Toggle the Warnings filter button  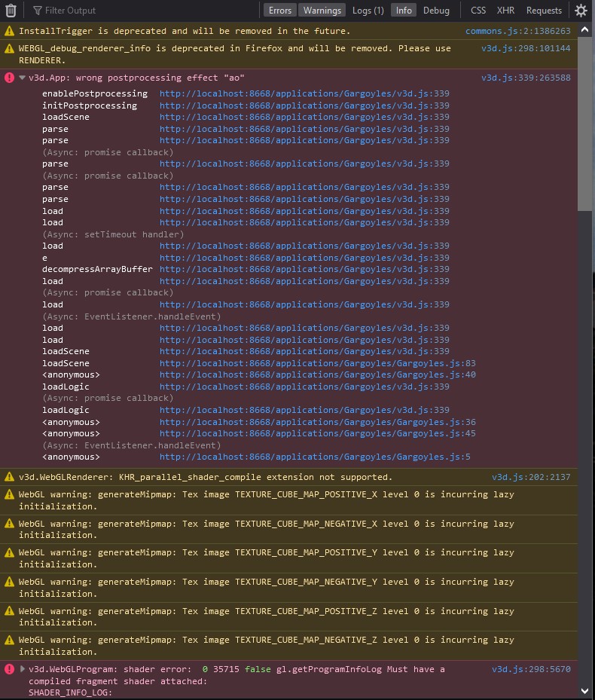pos(322,11)
